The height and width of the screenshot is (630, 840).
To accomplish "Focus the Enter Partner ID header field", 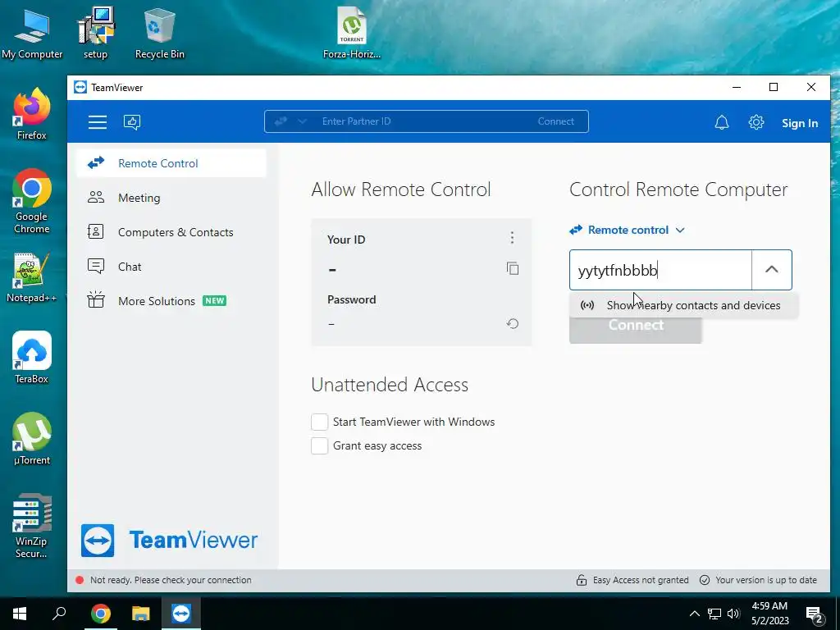I will pyautogui.click(x=426, y=121).
